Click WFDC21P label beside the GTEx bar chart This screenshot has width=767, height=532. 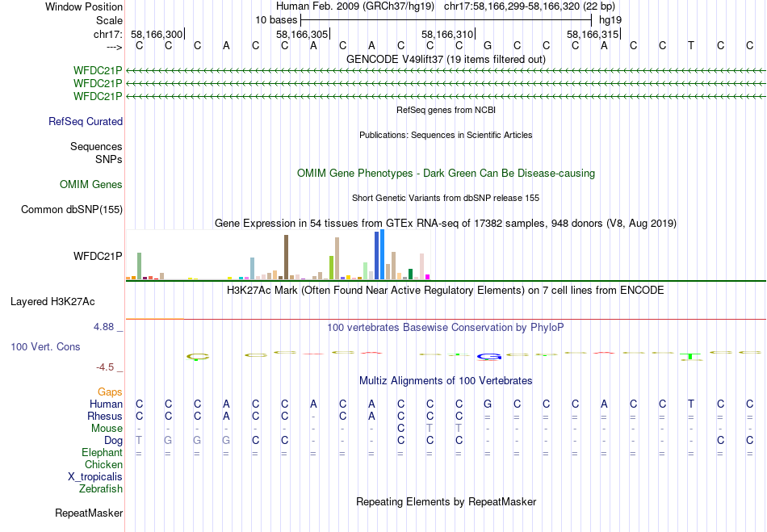(98, 256)
